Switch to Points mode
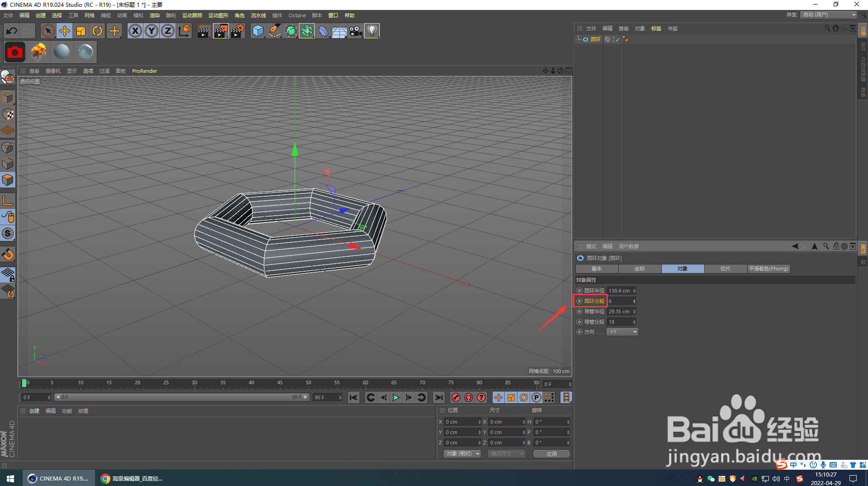This screenshot has width=868, height=486. [x=8, y=147]
